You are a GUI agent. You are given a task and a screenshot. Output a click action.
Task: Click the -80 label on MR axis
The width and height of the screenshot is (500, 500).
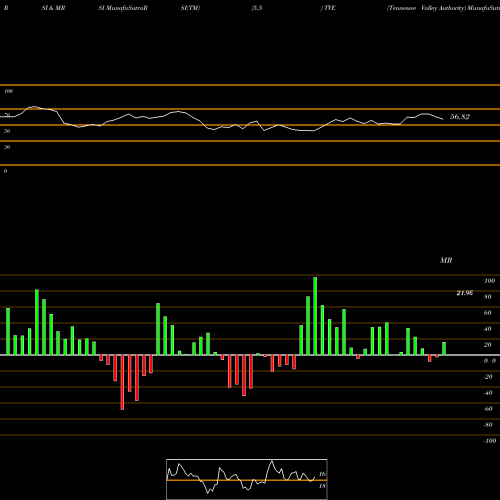pos(488,425)
